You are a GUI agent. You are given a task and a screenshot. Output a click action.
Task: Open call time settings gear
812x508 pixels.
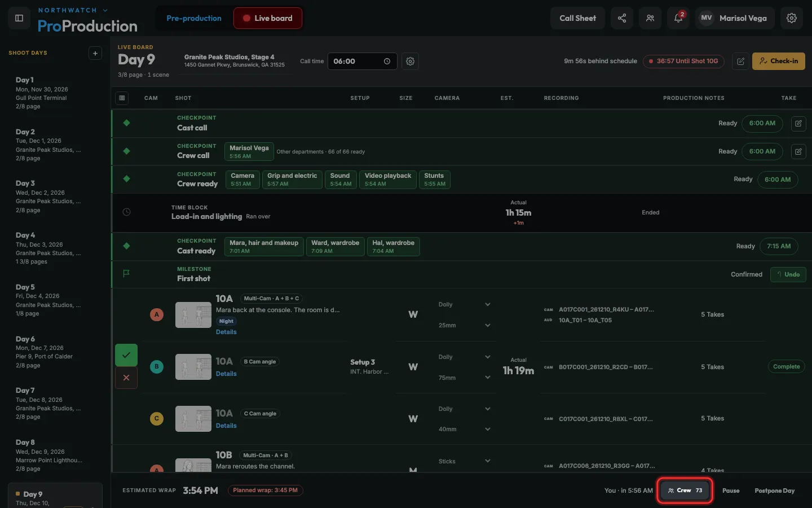[x=411, y=61]
